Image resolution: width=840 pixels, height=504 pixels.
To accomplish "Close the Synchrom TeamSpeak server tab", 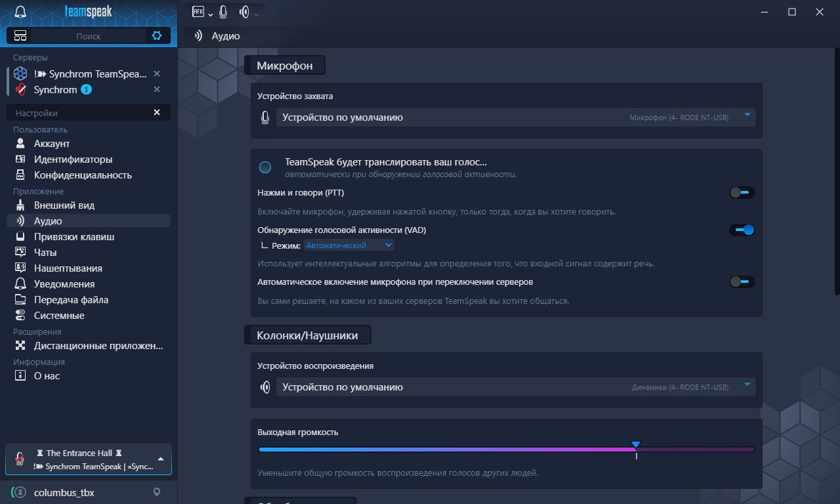I will point(157,73).
